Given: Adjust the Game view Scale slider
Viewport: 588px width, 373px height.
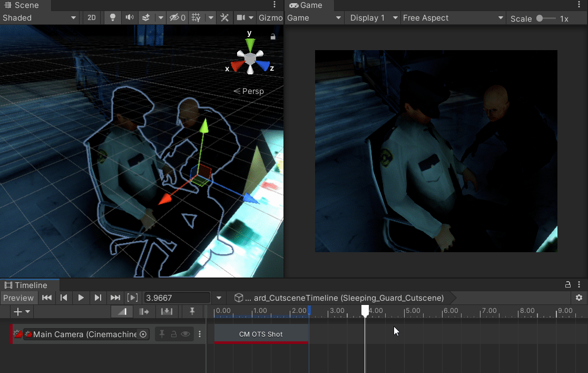Looking at the screenshot, I should pos(546,18).
